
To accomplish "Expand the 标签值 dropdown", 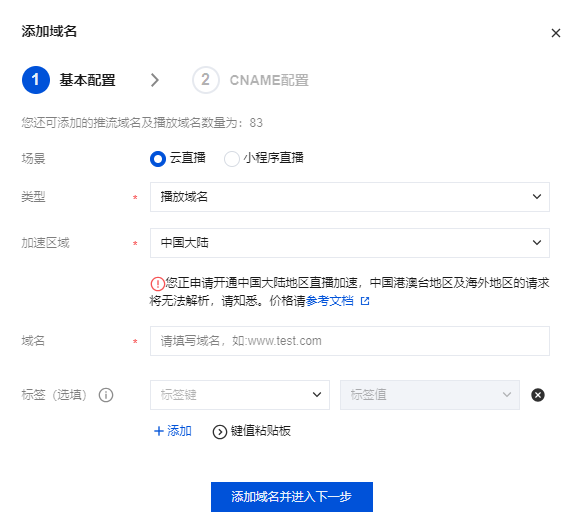I will (430, 395).
